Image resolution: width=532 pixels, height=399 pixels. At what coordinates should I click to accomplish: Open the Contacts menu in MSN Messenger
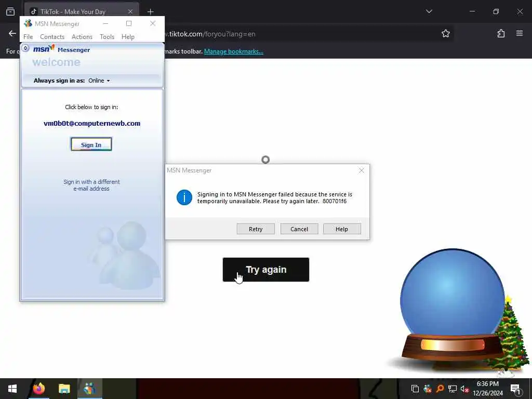52,37
